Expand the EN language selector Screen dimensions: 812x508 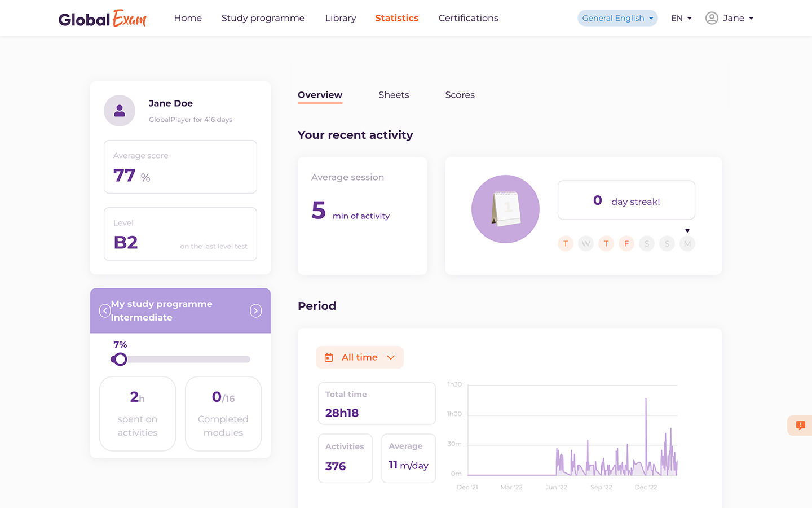(681, 18)
